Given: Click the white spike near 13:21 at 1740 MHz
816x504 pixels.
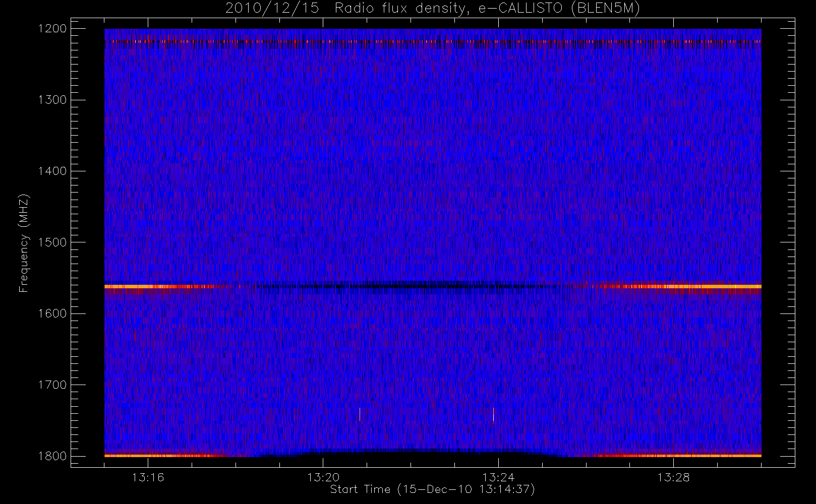Looking at the screenshot, I should click(x=360, y=414).
